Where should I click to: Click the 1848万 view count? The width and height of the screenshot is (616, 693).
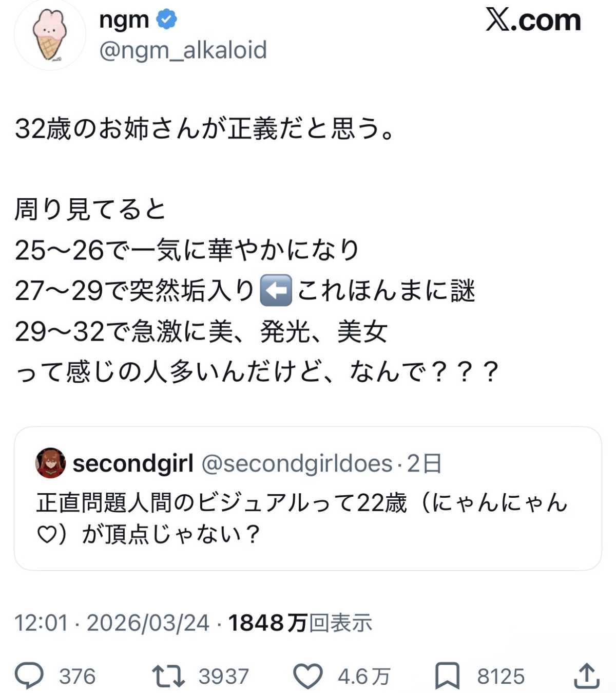267,623
